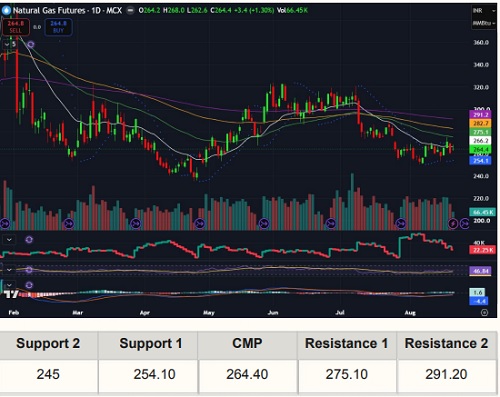Click the Resistance 1 value 275.10 cell
This screenshot has width=500, height=397.
[347, 375]
